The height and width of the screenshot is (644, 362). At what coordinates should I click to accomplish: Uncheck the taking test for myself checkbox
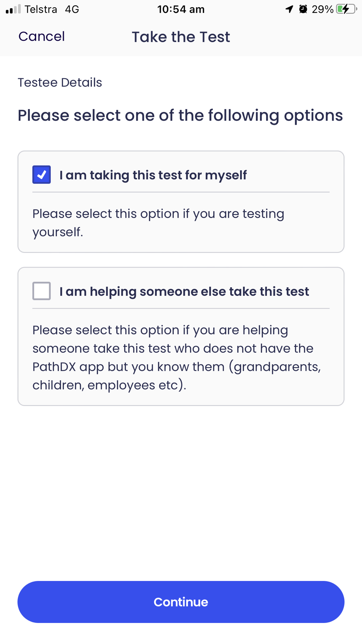pos(42,175)
